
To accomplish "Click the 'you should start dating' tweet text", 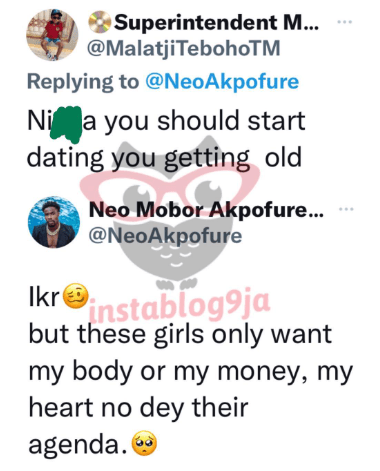I will click(166, 139).
